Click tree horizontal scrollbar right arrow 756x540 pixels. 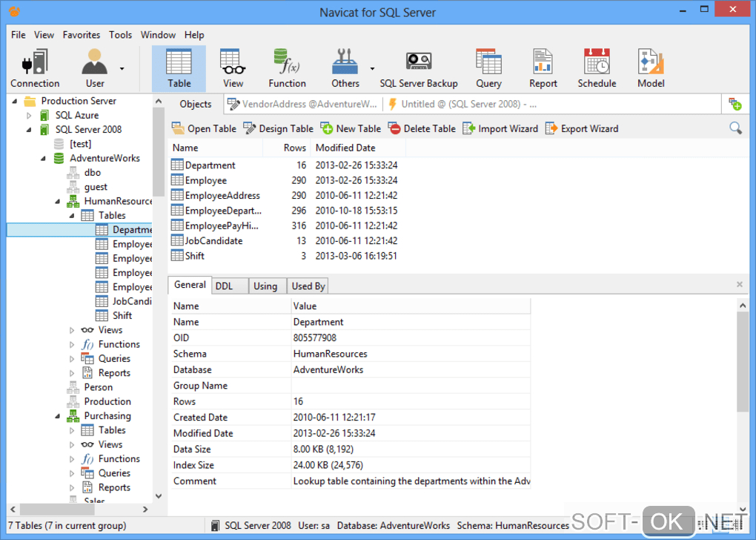[145, 509]
